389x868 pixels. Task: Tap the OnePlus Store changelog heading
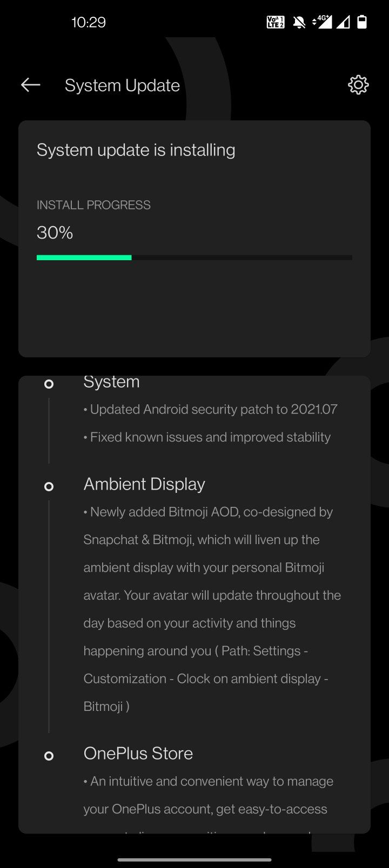click(x=138, y=754)
